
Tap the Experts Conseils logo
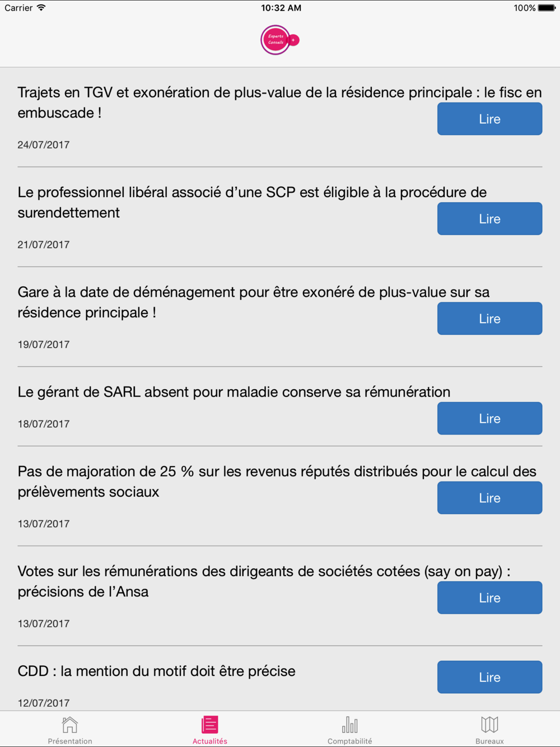point(279,40)
